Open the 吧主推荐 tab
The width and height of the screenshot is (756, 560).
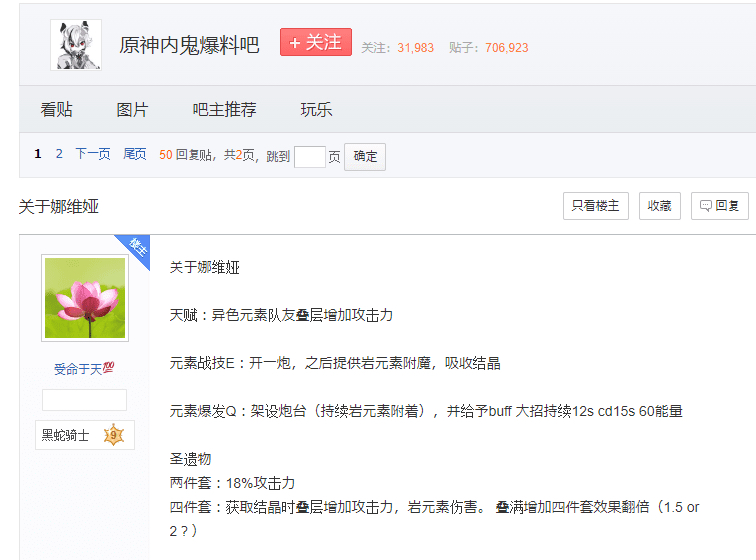pyautogui.click(x=224, y=109)
